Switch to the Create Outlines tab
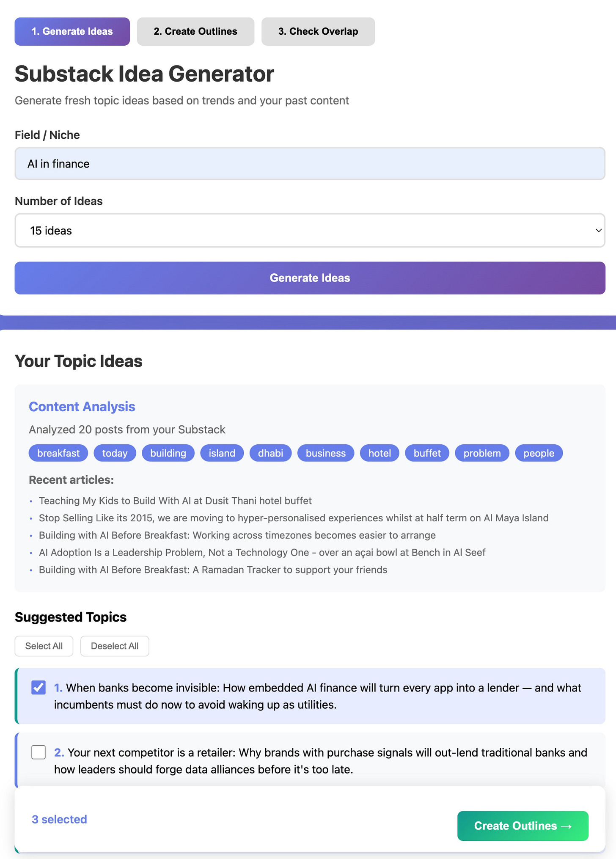616x859 pixels. point(195,31)
